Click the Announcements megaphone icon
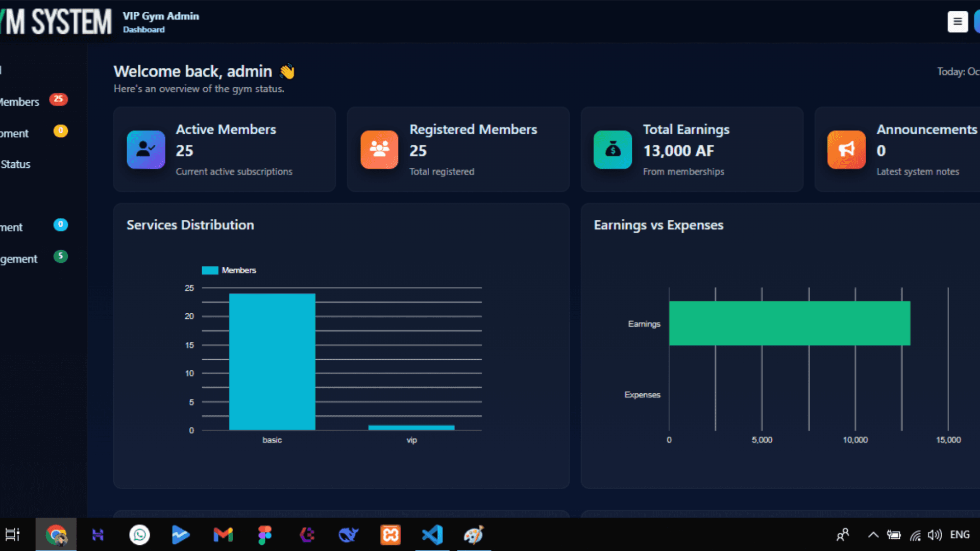Screen dimensions: 980x551 [846, 149]
